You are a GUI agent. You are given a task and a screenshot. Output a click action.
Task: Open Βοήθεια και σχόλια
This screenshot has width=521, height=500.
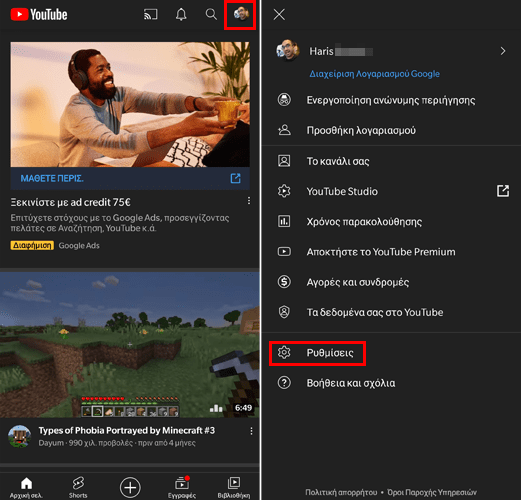coord(351,383)
